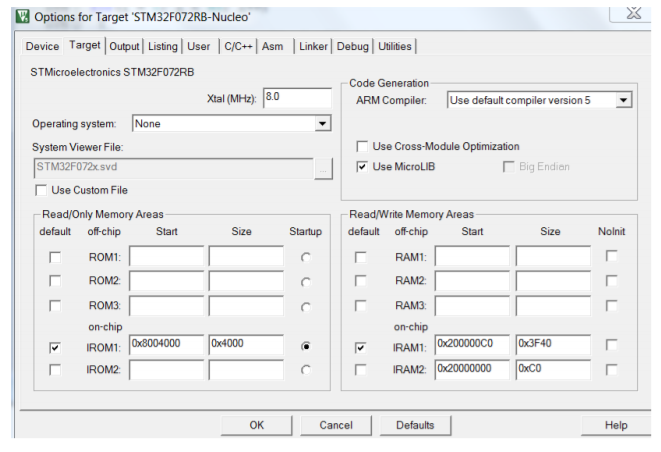
Task: Select the ROM2 Startup radio button
Action: [x=306, y=282]
